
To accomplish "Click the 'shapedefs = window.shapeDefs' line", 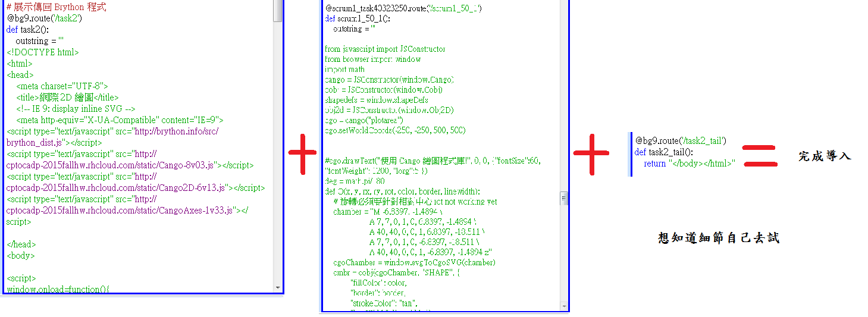I will pos(376,100).
